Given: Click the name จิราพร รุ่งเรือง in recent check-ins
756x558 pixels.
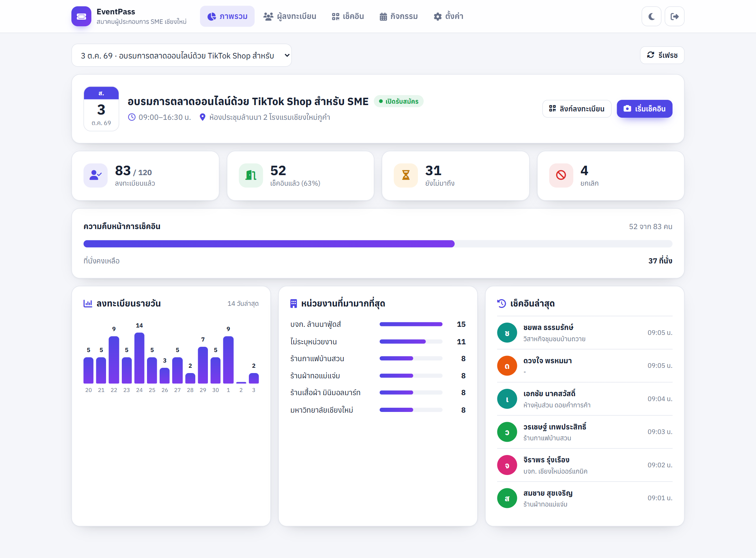Looking at the screenshot, I should click(546, 460).
